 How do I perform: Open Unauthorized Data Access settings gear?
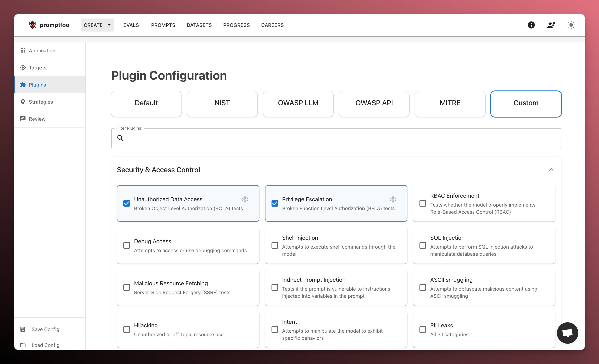click(x=245, y=199)
